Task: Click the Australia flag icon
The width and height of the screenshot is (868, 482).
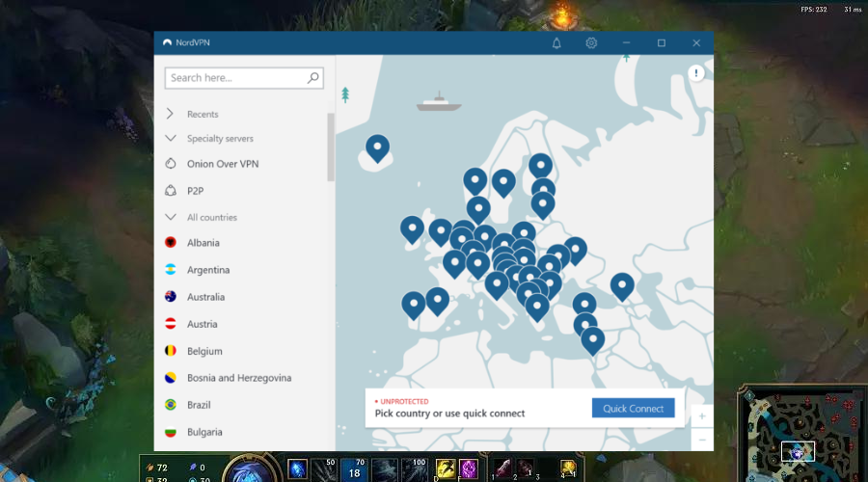Action: [171, 297]
